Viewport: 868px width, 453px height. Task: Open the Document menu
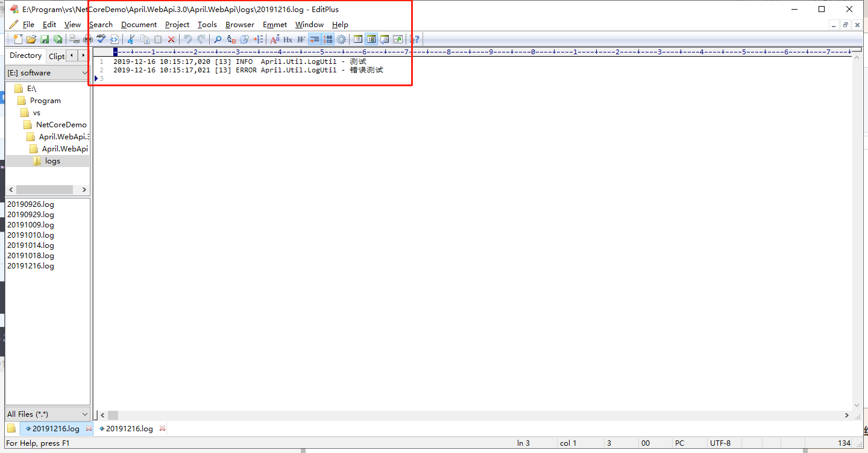pyautogui.click(x=139, y=25)
